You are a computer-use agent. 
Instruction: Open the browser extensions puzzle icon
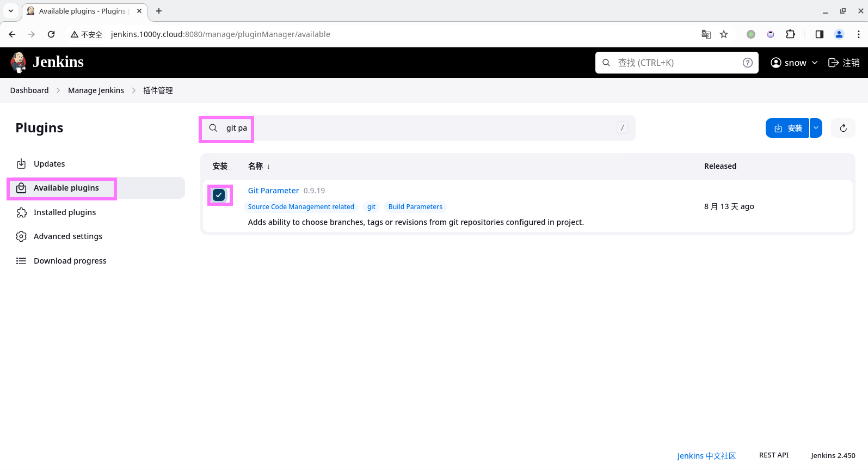(x=791, y=34)
